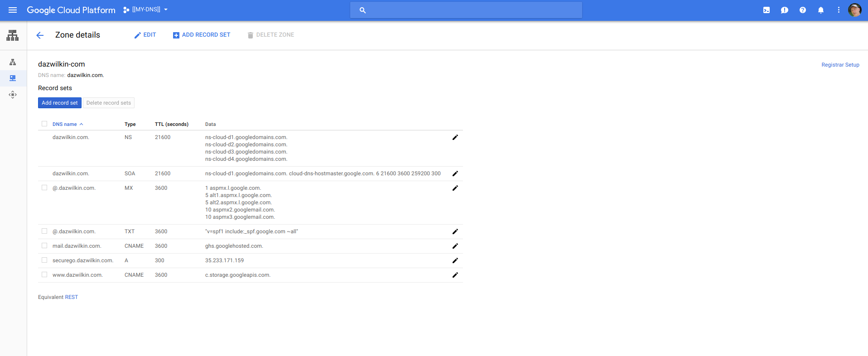Edit the www.dazwilkin.com CNAME record pencil
Screen dimensions: 868x356
(455, 275)
